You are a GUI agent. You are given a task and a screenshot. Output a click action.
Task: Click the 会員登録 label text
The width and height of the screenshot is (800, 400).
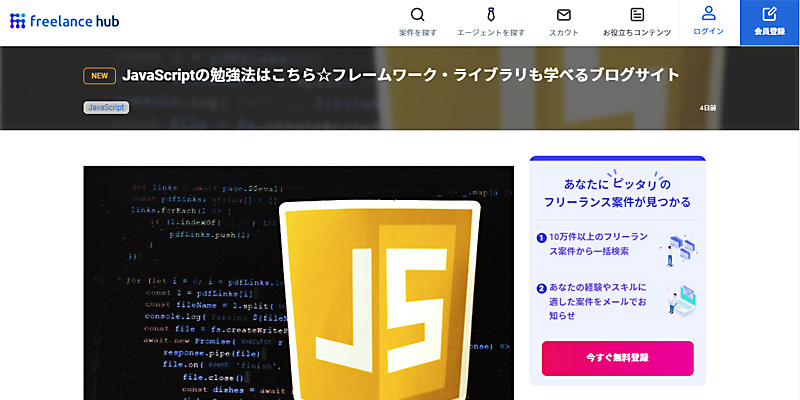[x=769, y=32]
